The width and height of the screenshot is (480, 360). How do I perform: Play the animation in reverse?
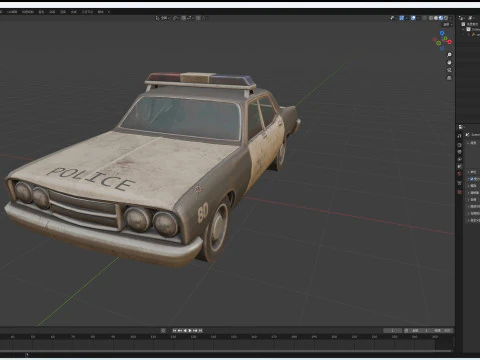click(185, 331)
